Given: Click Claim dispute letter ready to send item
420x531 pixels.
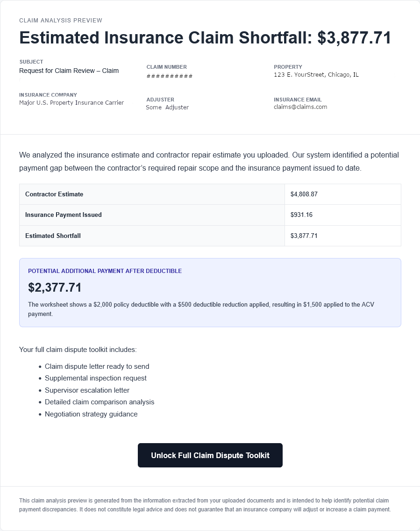Looking at the screenshot, I should (97, 366).
